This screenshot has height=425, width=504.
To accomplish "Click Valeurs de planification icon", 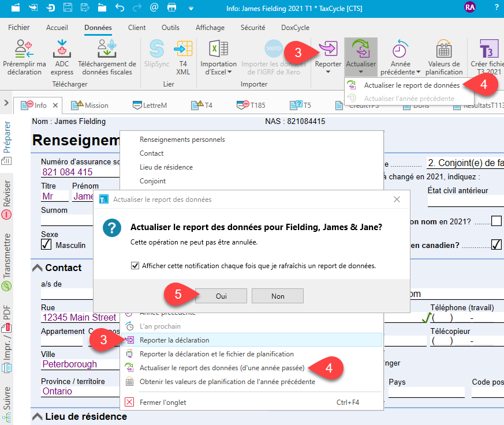I will click(x=444, y=50).
